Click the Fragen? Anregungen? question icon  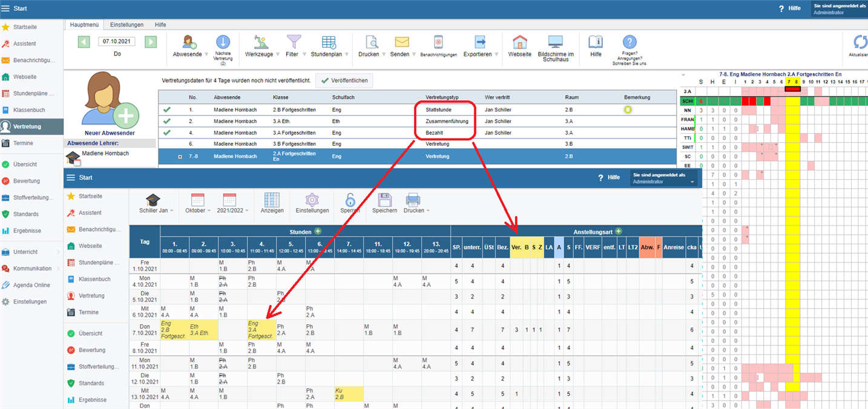(630, 42)
